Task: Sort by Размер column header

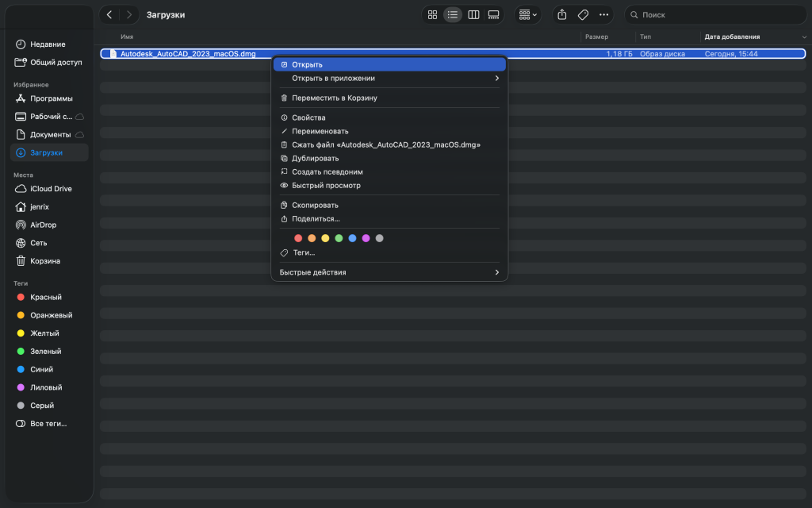Action: [596, 37]
